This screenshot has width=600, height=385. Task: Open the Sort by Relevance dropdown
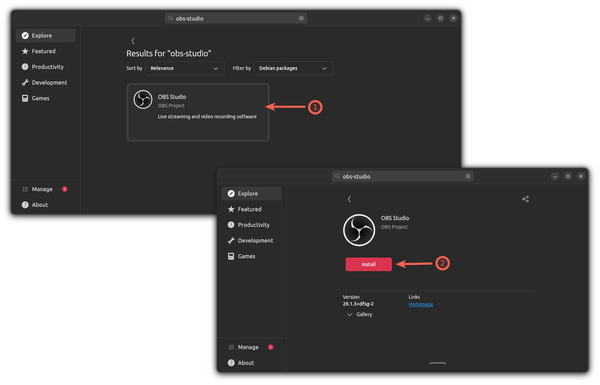(x=184, y=68)
